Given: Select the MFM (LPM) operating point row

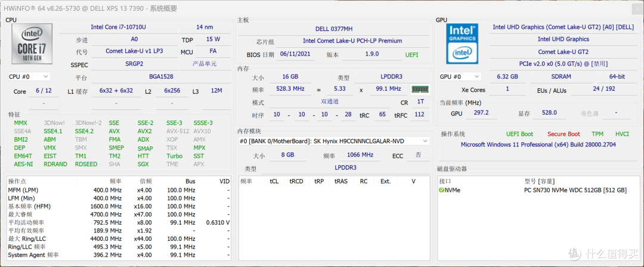Looking at the screenshot, I should pyautogui.click(x=119, y=190).
